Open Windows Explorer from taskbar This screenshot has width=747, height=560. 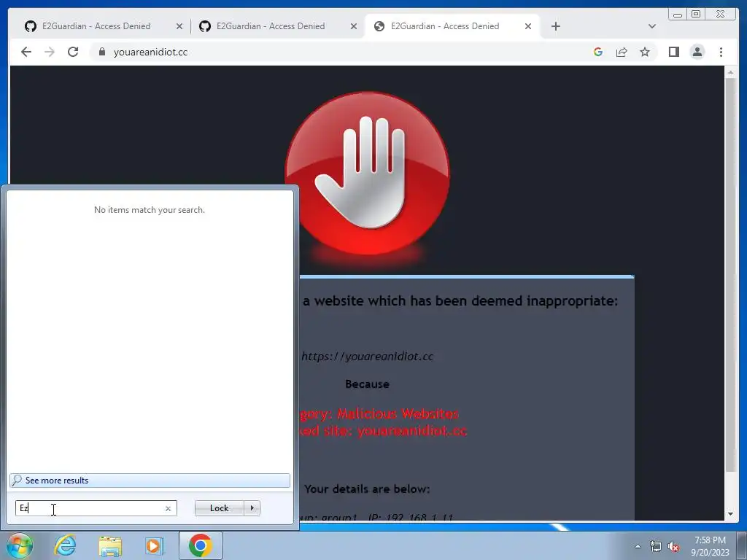[x=110, y=546]
